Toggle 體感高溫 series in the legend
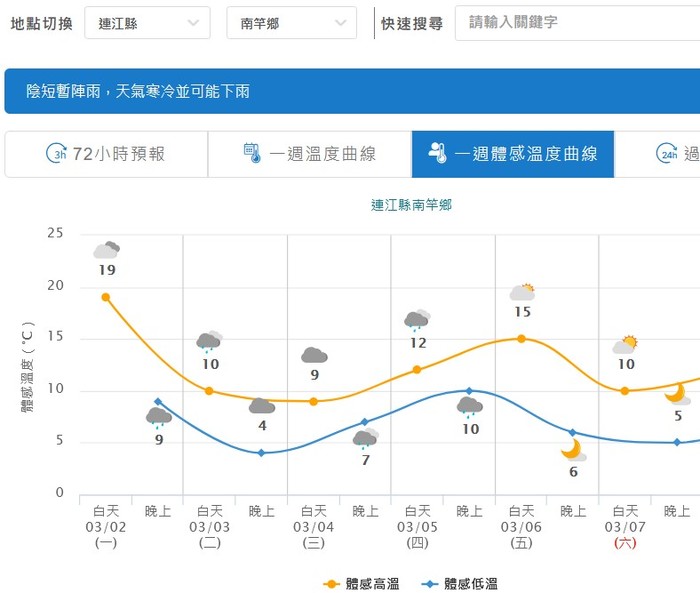This screenshot has height=593, width=700. click(x=364, y=584)
